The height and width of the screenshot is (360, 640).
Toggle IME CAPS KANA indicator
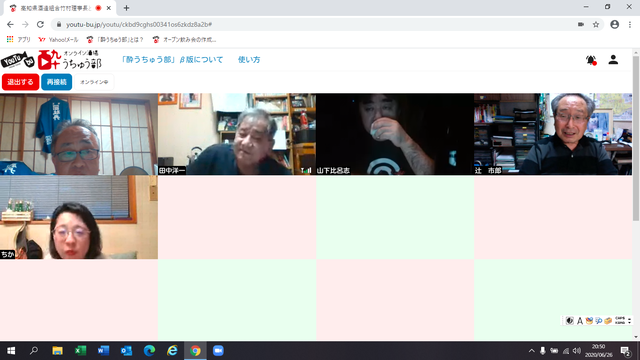point(620,321)
